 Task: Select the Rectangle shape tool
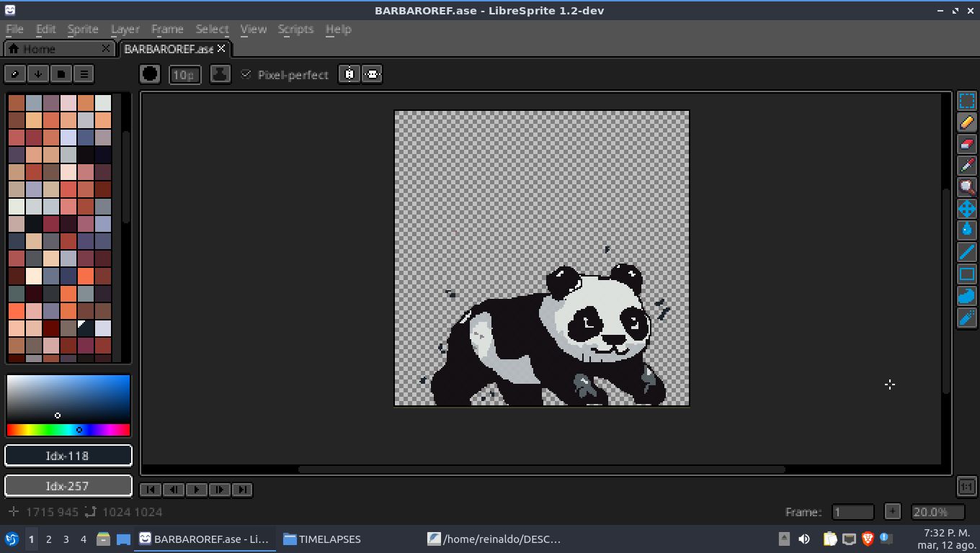pos(967,274)
